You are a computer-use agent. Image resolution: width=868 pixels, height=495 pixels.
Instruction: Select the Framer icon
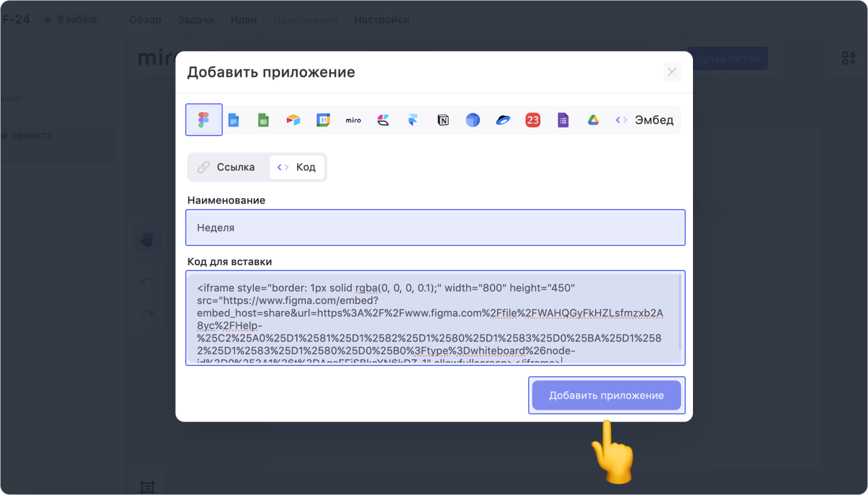[413, 120]
